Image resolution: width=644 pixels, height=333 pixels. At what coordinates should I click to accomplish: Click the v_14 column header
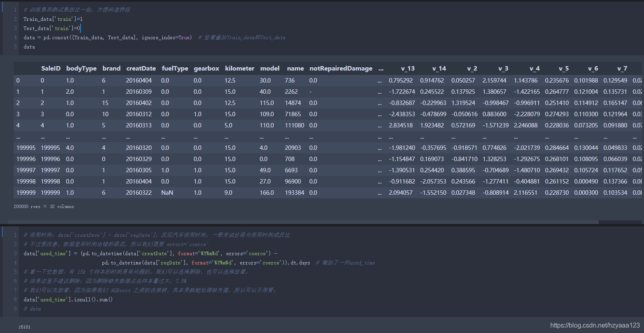(x=439, y=69)
